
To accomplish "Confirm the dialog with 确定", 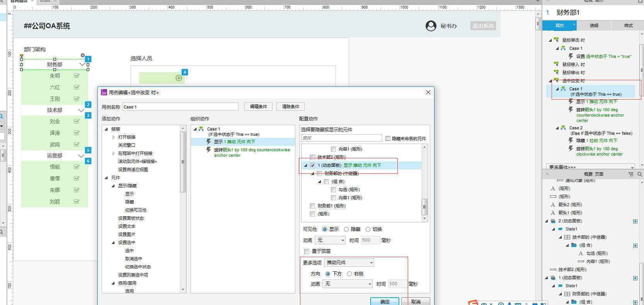I will coord(385,302).
